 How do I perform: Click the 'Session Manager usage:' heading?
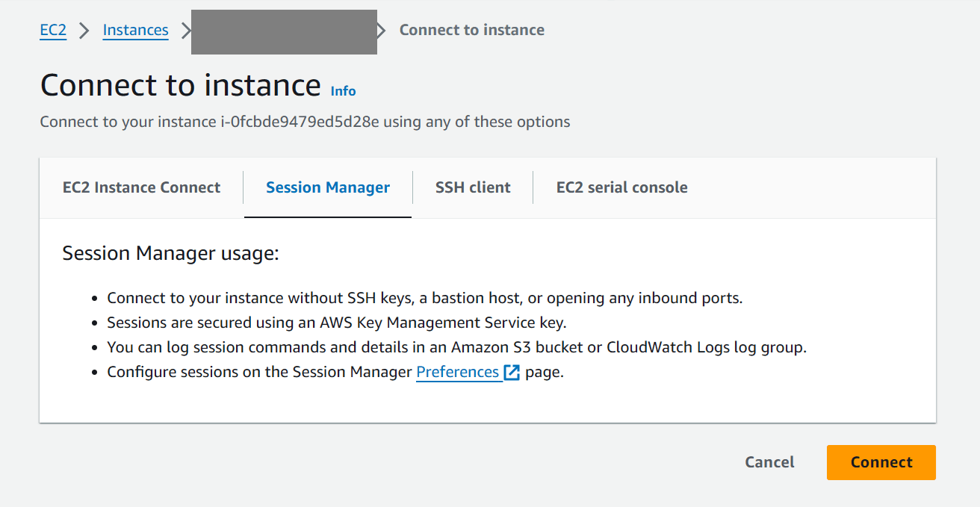[170, 254]
